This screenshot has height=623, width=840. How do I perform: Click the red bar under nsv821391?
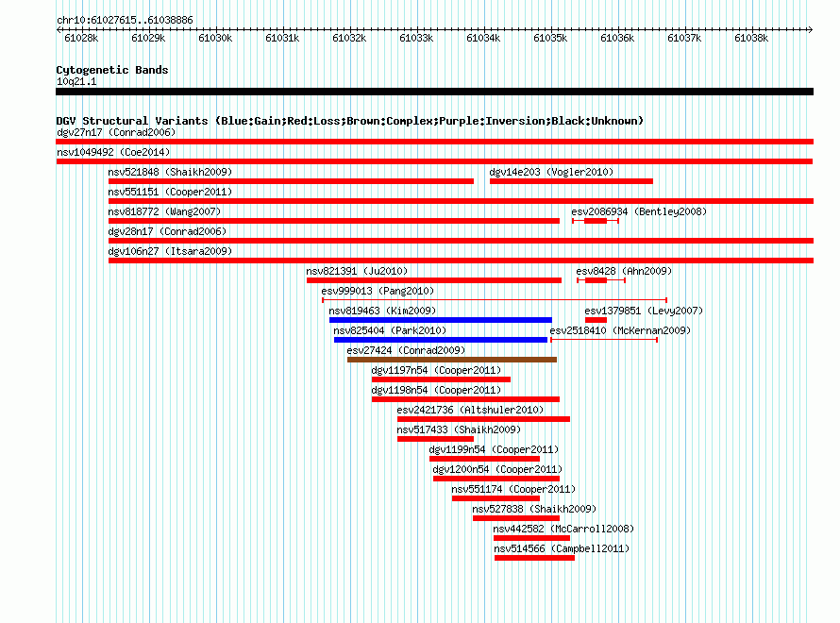[x=434, y=280]
